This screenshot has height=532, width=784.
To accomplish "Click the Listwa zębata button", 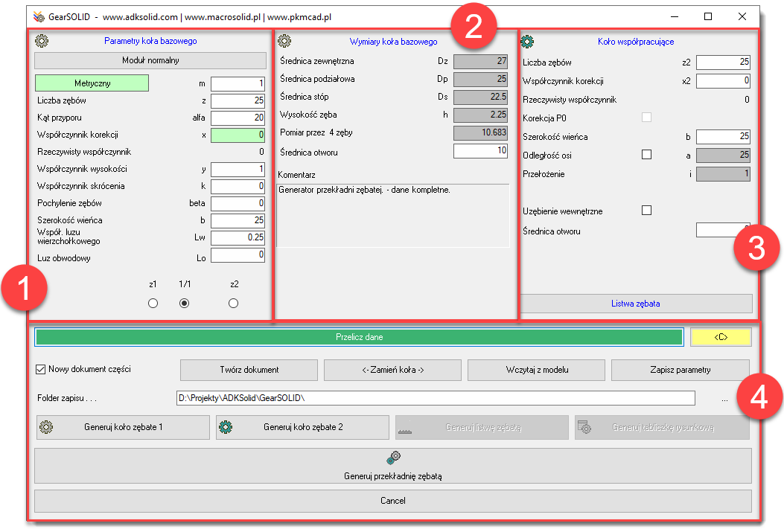I will click(x=636, y=304).
